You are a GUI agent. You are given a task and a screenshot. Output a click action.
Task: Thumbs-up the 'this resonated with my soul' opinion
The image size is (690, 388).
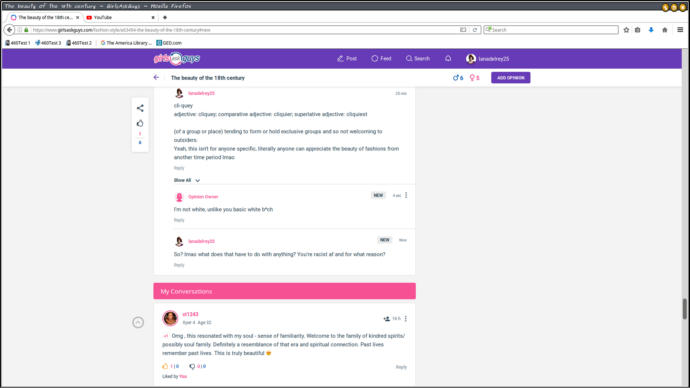pyautogui.click(x=165, y=366)
